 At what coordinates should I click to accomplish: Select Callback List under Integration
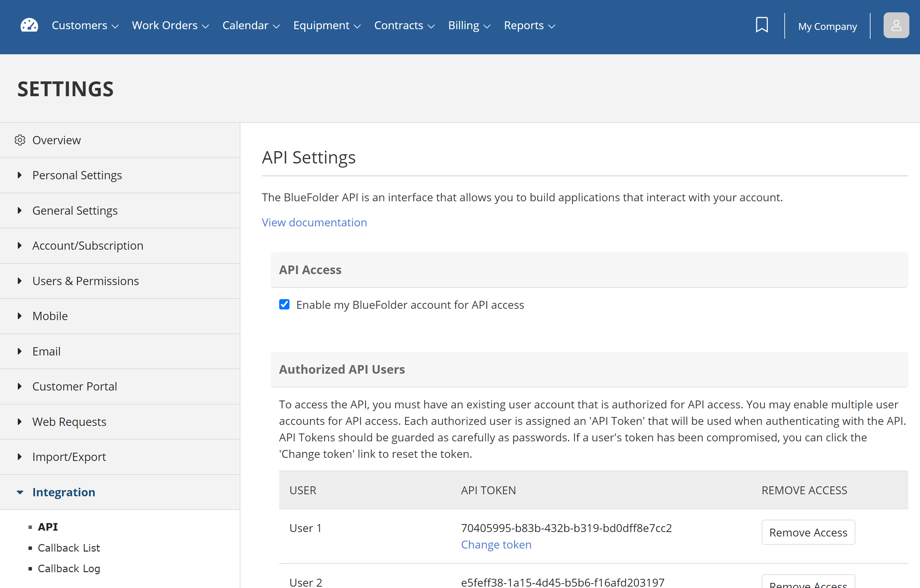(69, 548)
